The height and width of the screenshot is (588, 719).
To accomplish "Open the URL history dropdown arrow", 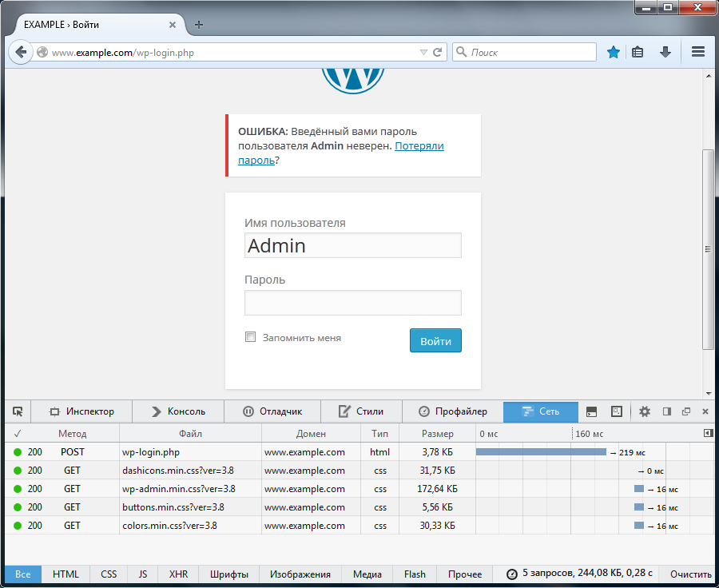I will [x=423, y=52].
